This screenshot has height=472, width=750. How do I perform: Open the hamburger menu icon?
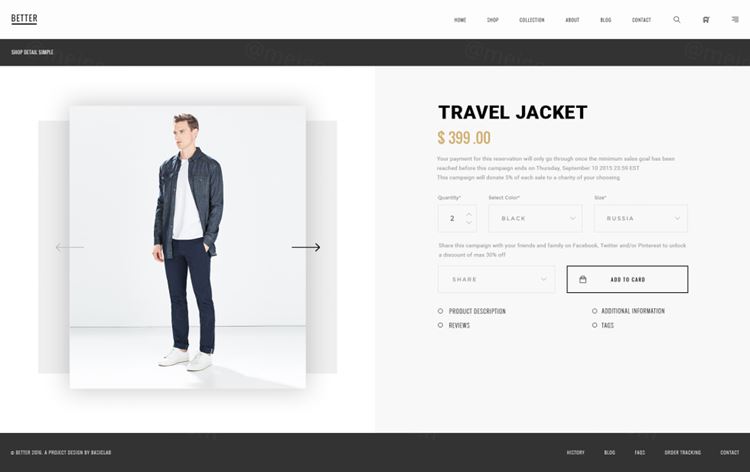(735, 19)
